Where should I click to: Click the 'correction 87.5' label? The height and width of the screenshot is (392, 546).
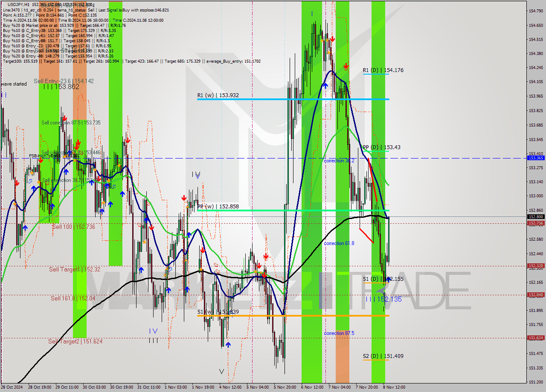click(339, 333)
